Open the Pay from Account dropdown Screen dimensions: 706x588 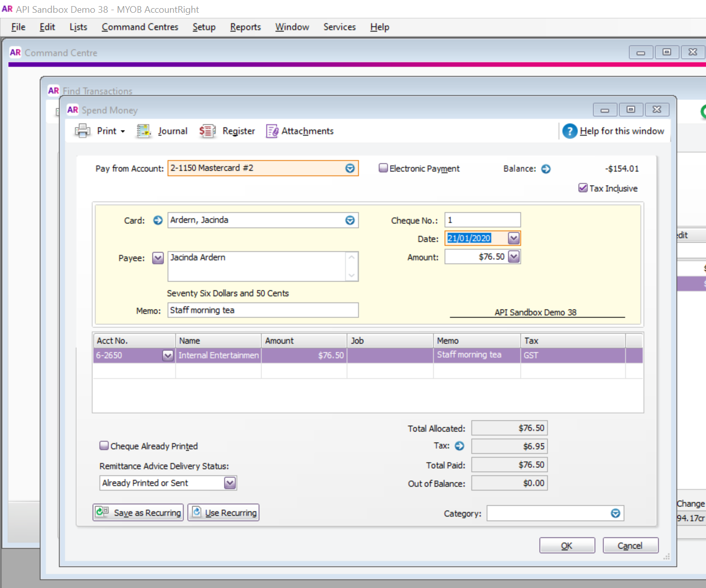[x=350, y=168]
